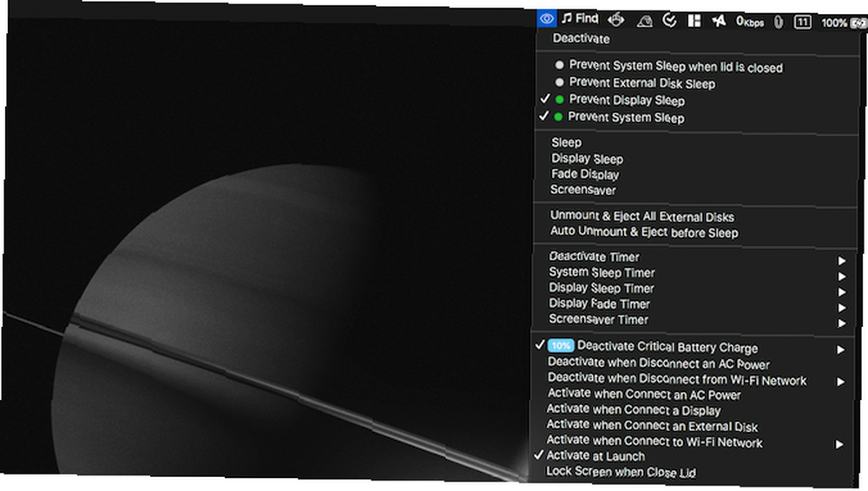Click the blue eye icon in the menu bar
The image size is (868, 491).
tap(546, 18)
